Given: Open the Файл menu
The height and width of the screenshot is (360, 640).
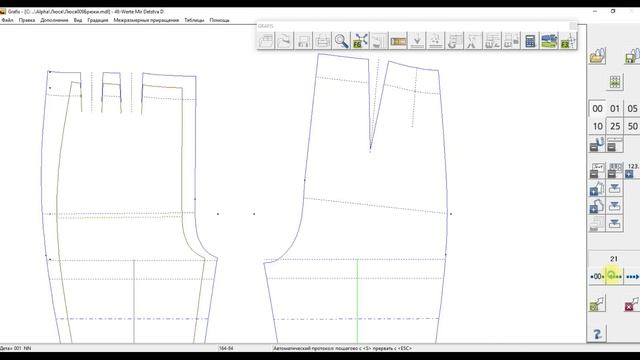Looking at the screenshot, I should click(7, 20).
